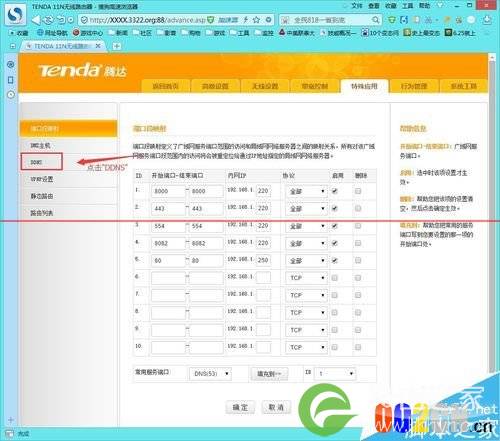
Task: Open TCP protocol dropdown for rule 8
Action: pos(307,313)
